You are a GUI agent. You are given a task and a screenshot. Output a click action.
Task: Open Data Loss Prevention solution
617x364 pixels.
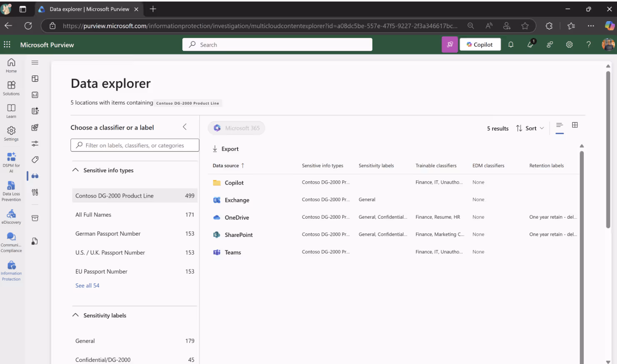[11, 191]
